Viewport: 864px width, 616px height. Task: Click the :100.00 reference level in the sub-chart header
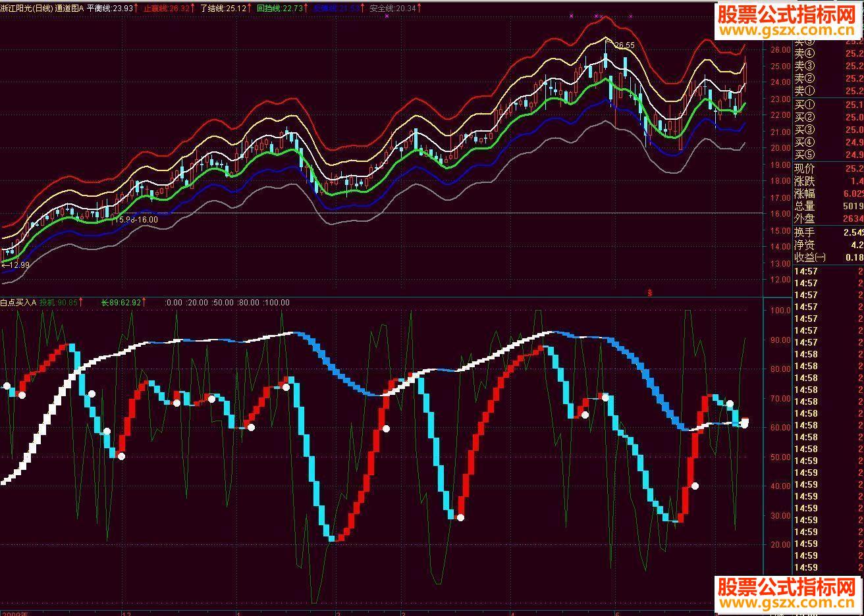(276, 303)
